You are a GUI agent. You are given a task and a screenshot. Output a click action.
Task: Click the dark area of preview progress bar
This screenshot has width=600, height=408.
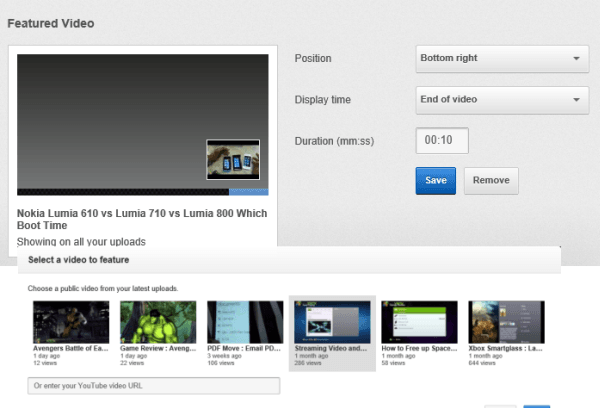tap(123, 192)
